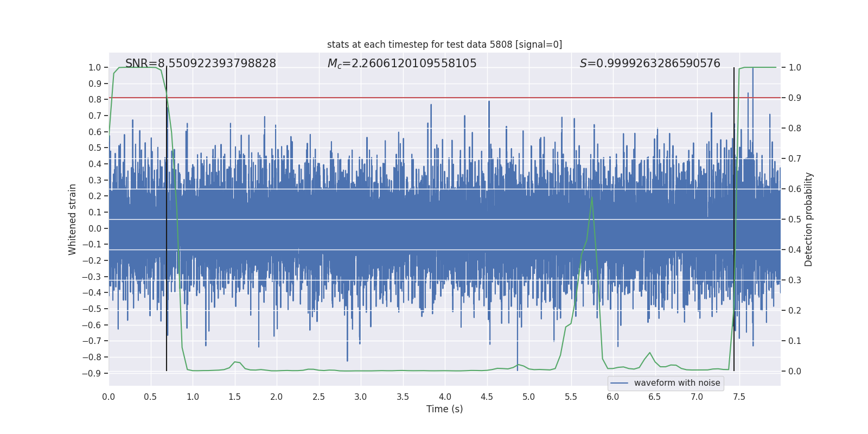Click the 'Whitened strain' y-axis label
The width and height of the screenshot is (868, 434).
coord(73,219)
